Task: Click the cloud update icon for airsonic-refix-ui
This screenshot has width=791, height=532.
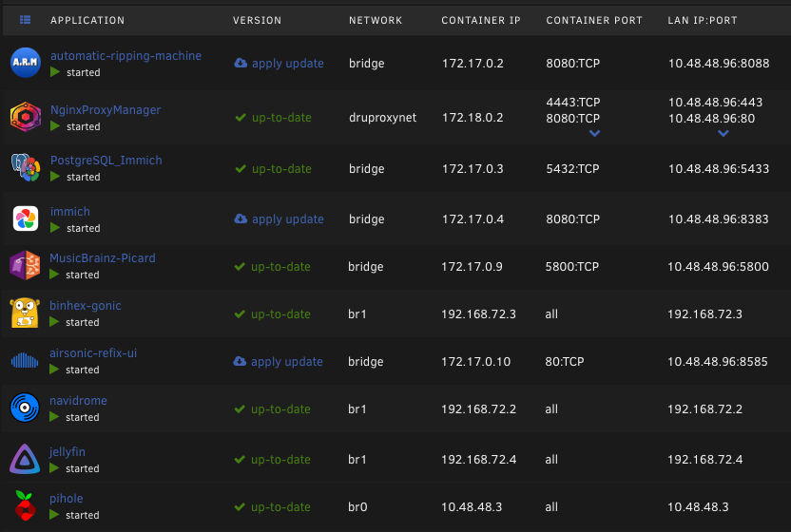Action: pos(240,362)
